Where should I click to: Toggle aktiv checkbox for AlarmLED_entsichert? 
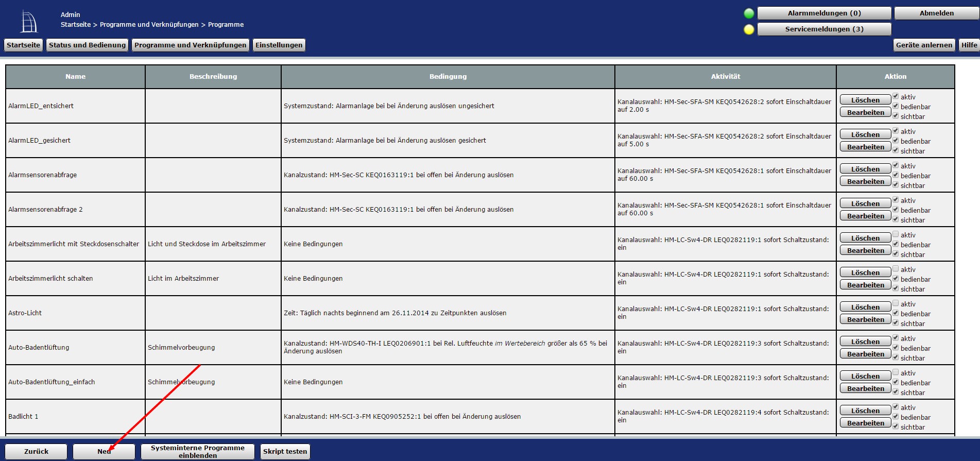[x=896, y=96]
